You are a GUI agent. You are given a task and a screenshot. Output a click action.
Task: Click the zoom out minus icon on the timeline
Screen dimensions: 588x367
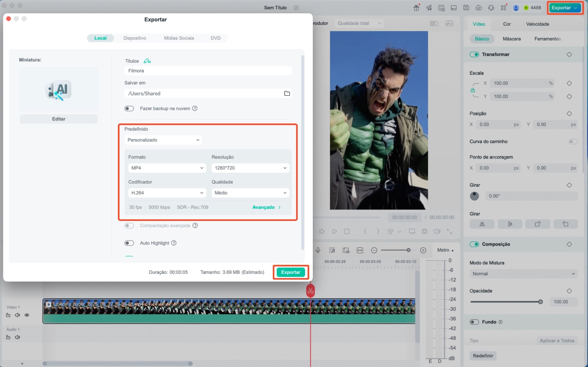(374, 250)
